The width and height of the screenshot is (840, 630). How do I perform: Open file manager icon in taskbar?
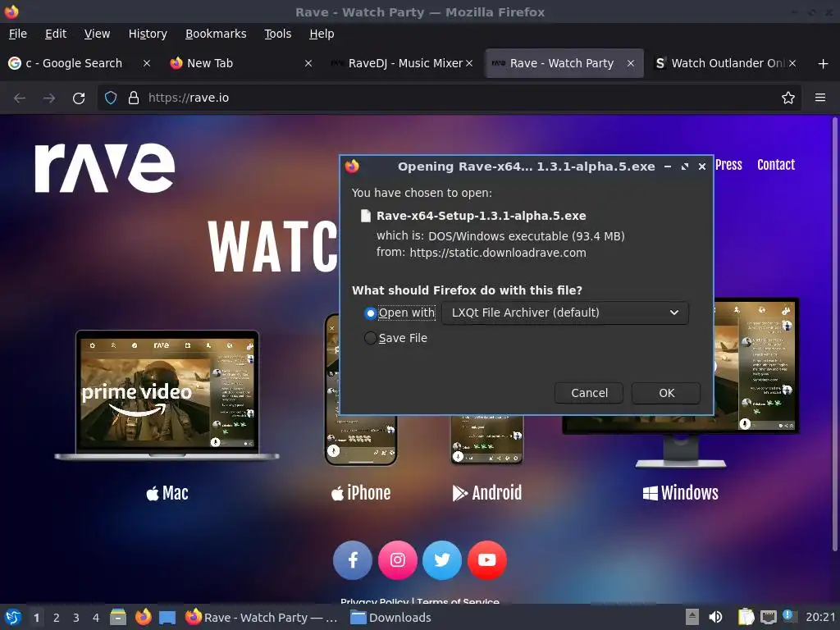pyautogui.click(x=118, y=618)
